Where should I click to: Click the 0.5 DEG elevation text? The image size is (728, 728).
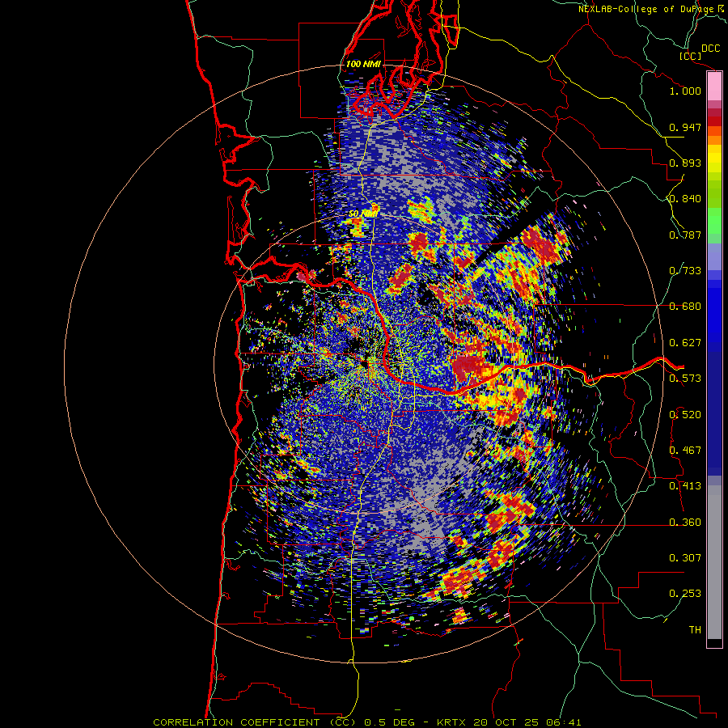[389, 722]
